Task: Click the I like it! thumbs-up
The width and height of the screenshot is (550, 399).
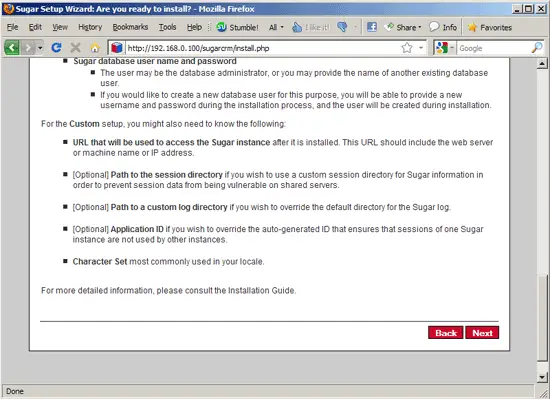Action: pyautogui.click(x=311, y=27)
